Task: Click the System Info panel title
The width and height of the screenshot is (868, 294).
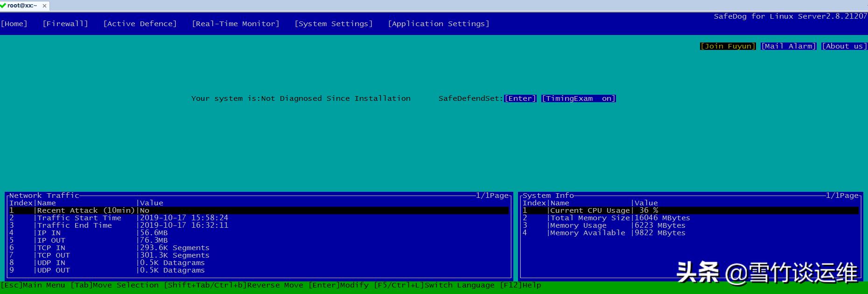Action: tap(548, 196)
